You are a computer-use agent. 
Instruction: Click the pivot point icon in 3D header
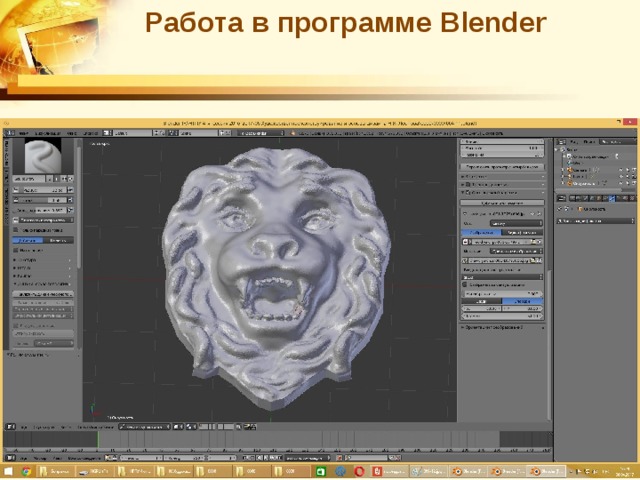[x=191, y=427]
